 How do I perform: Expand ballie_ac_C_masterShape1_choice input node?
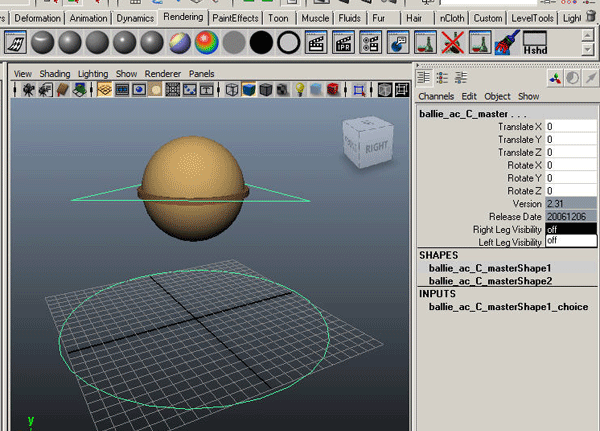pos(508,307)
